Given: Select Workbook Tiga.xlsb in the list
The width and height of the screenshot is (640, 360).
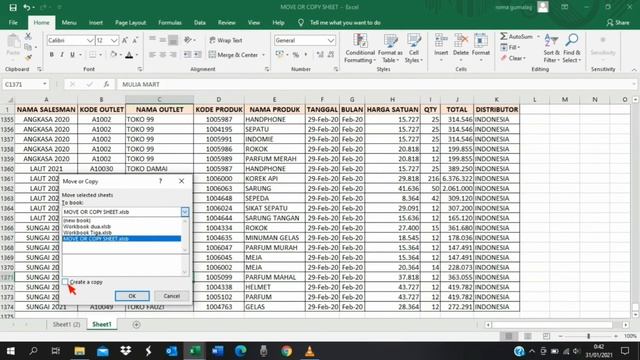Looking at the screenshot, I should (x=121, y=233).
